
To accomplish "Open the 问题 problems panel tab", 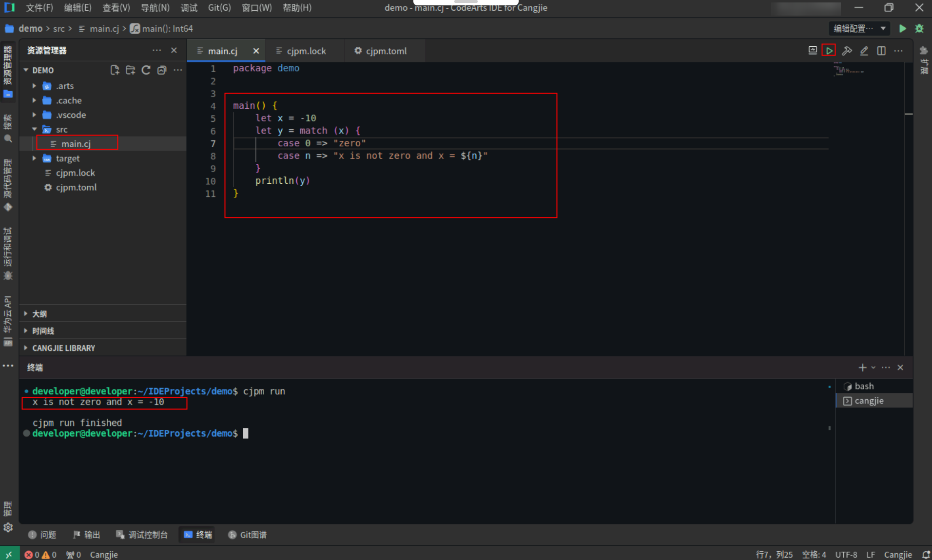I will point(42,535).
